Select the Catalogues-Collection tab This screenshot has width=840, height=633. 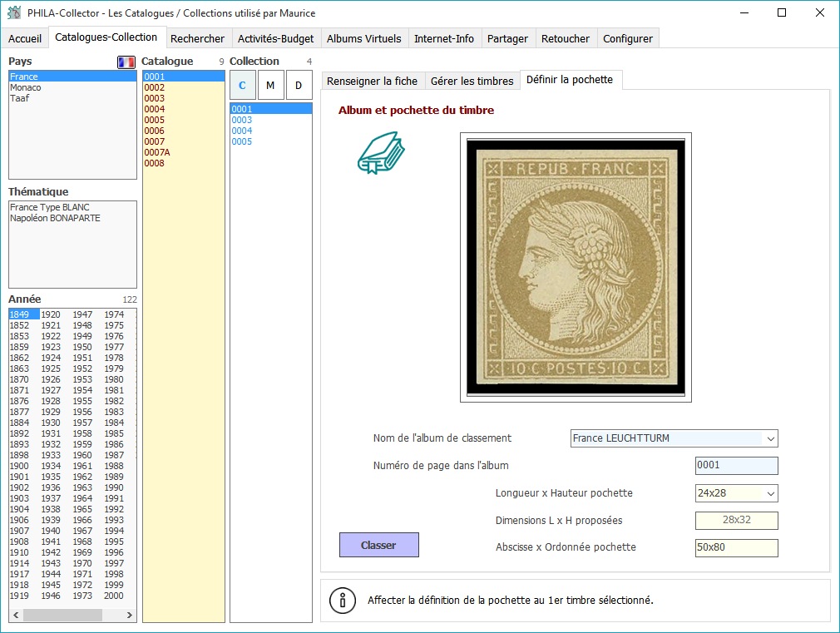point(106,37)
